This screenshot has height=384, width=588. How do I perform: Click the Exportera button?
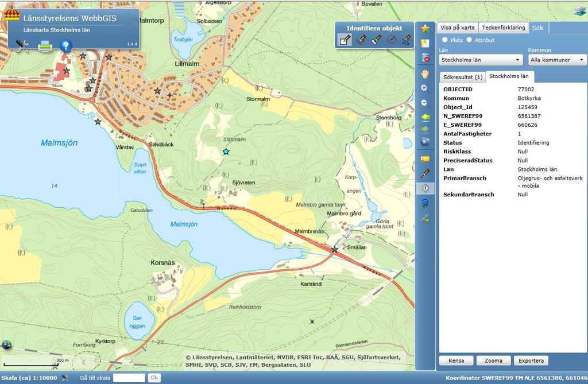tap(531, 360)
